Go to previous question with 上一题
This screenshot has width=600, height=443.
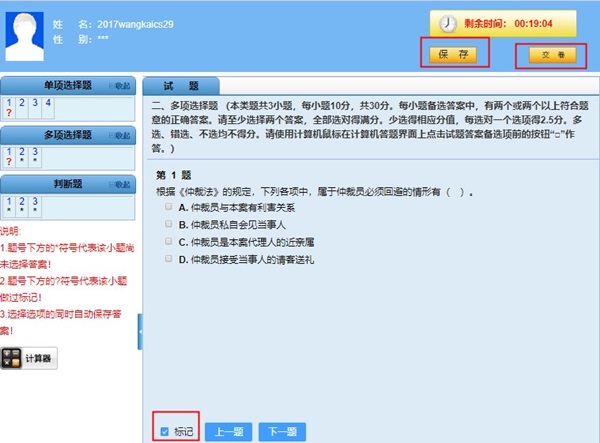[228, 432]
